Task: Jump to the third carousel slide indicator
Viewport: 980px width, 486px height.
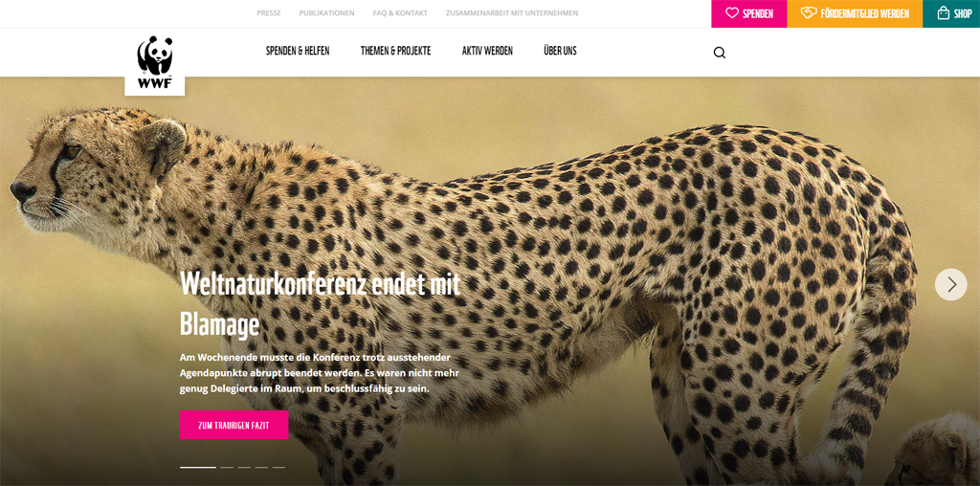Action: tap(244, 467)
